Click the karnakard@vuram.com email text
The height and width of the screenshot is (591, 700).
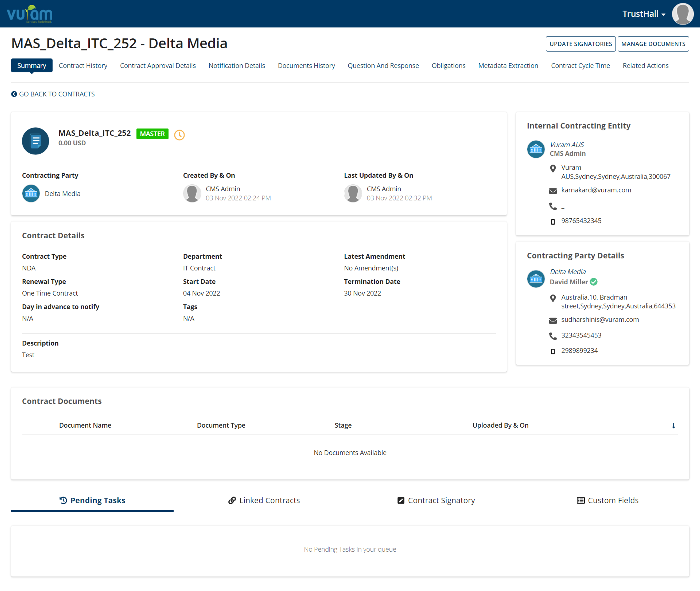pos(596,190)
